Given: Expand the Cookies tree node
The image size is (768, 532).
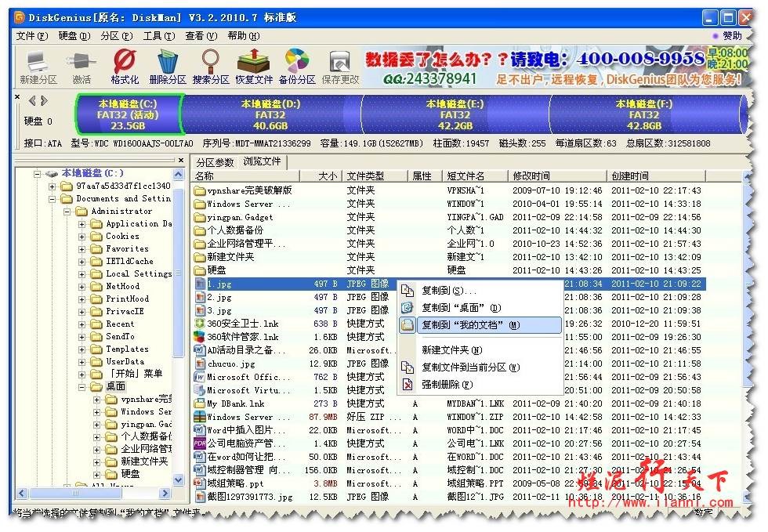Looking at the screenshot, I should pos(82,237).
